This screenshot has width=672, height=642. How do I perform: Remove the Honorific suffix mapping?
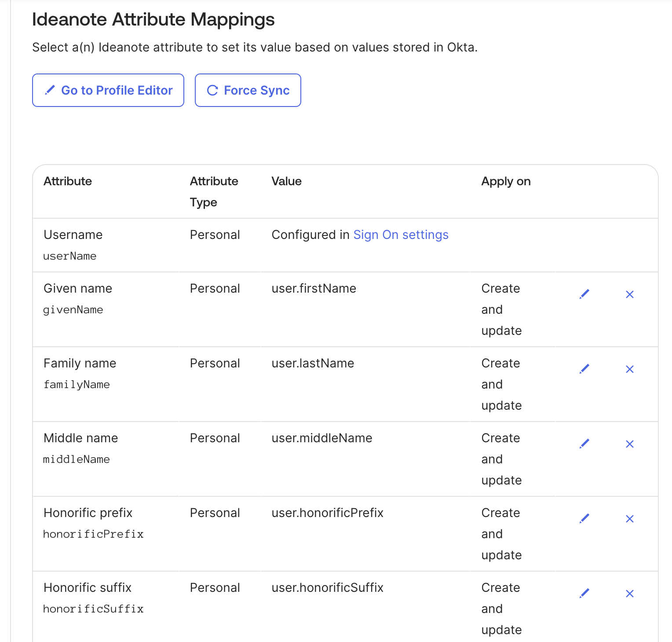coord(630,594)
